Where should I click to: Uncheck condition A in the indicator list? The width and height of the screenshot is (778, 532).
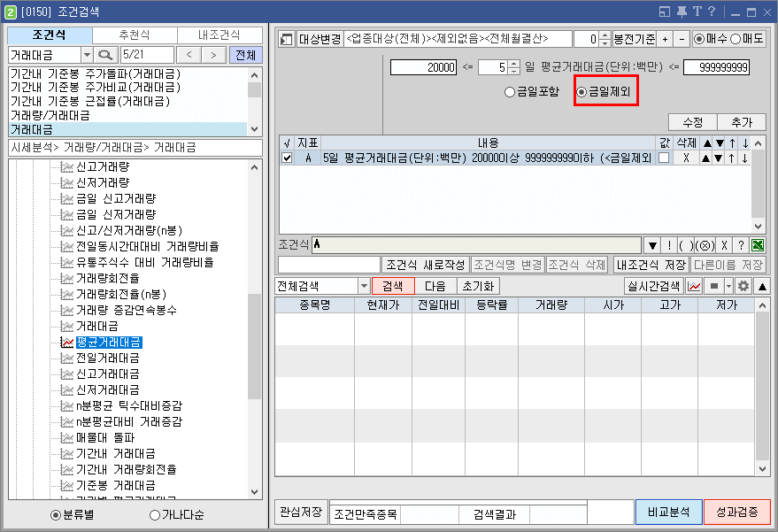point(286,156)
